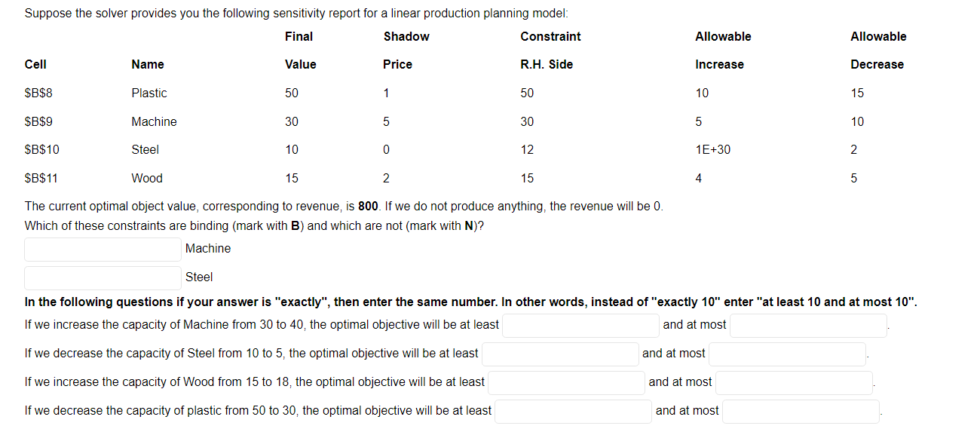Click the 'at most' field for plastic capacity decrease
980x435 pixels.
tap(801, 411)
